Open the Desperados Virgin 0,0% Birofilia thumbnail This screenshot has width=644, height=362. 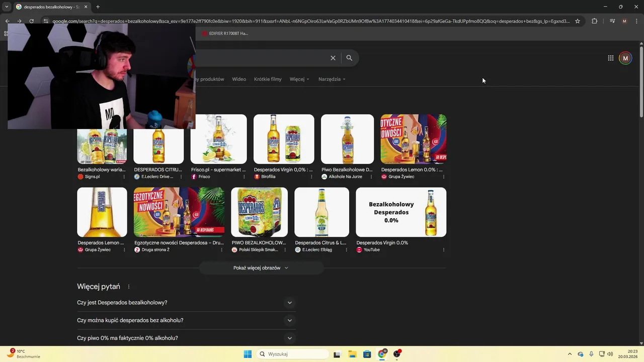[284, 139]
